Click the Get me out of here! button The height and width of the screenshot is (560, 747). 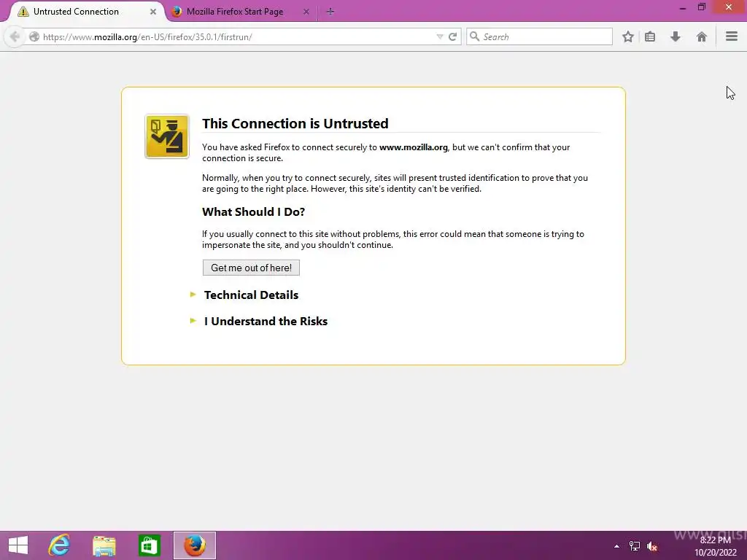pyautogui.click(x=251, y=268)
